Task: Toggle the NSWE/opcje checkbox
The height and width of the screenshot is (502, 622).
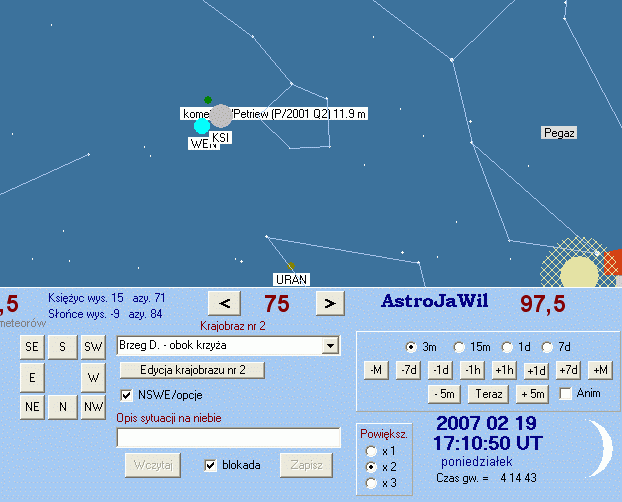Action: [x=126, y=394]
